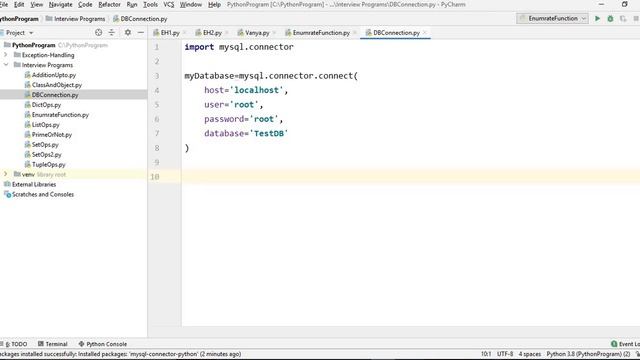
Task: Open the Event Log
Action: [x=625, y=344]
